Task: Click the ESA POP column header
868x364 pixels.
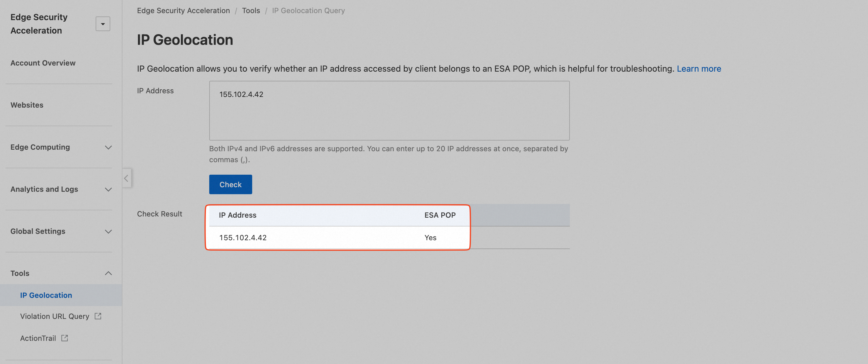Action: point(440,215)
